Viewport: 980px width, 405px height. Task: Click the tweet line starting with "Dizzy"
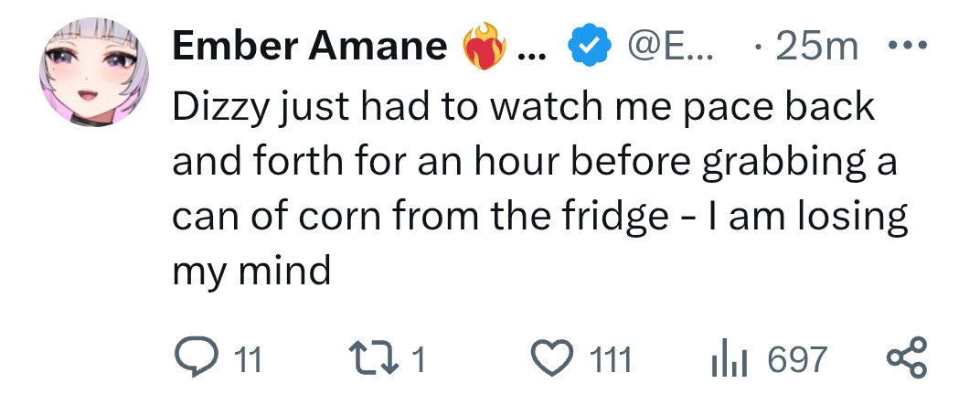[x=524, y=107]
